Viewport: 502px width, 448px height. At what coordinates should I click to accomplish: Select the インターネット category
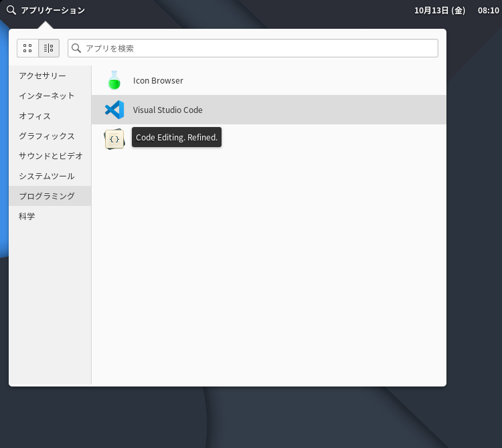pyautogui.click(x=50, y=96)
